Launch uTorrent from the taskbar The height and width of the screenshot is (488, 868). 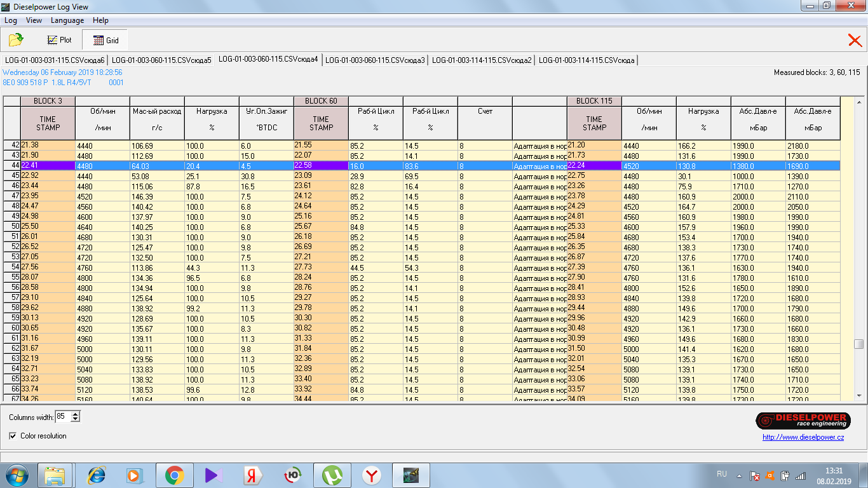click(x=331, y=475)
